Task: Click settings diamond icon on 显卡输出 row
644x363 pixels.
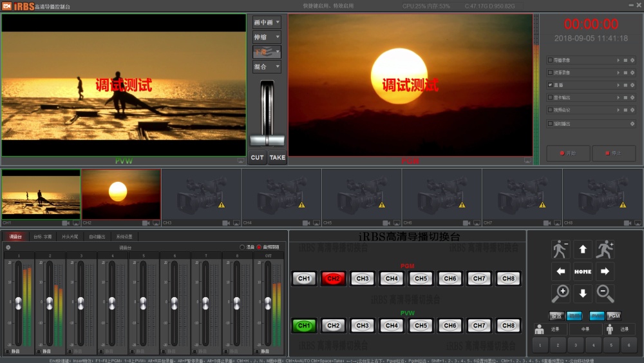Action: point(632,98)
